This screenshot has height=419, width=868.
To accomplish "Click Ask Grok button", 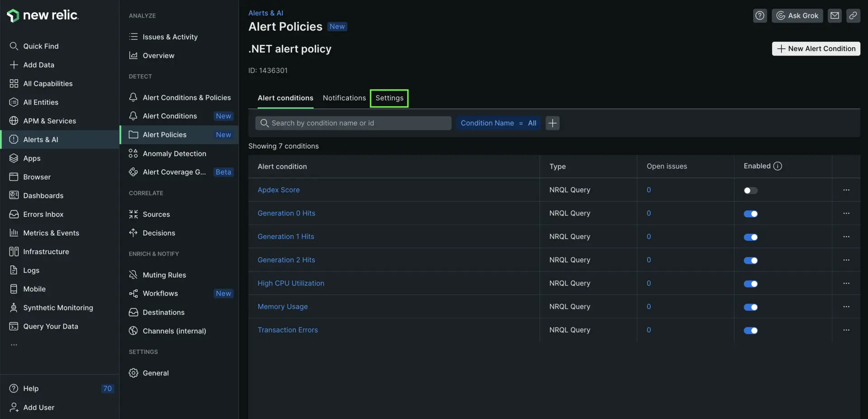I will (x=797, y=15).
